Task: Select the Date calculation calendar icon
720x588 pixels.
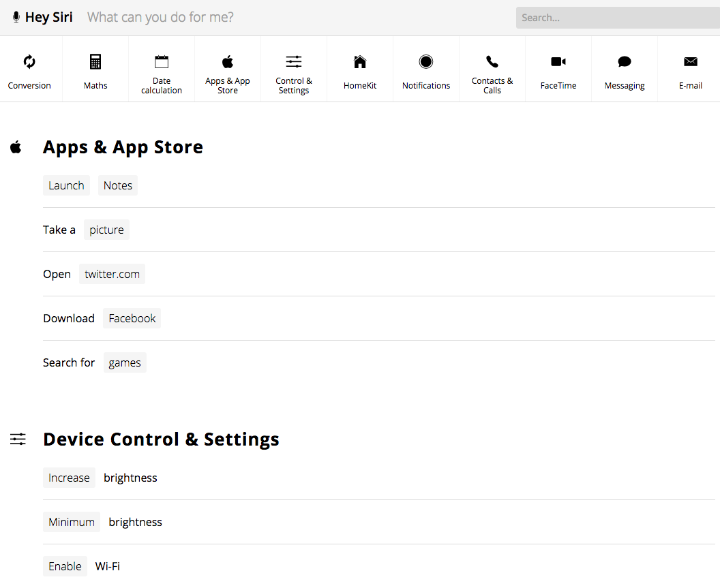Action: pyautogui.click(x=162, y=61)
